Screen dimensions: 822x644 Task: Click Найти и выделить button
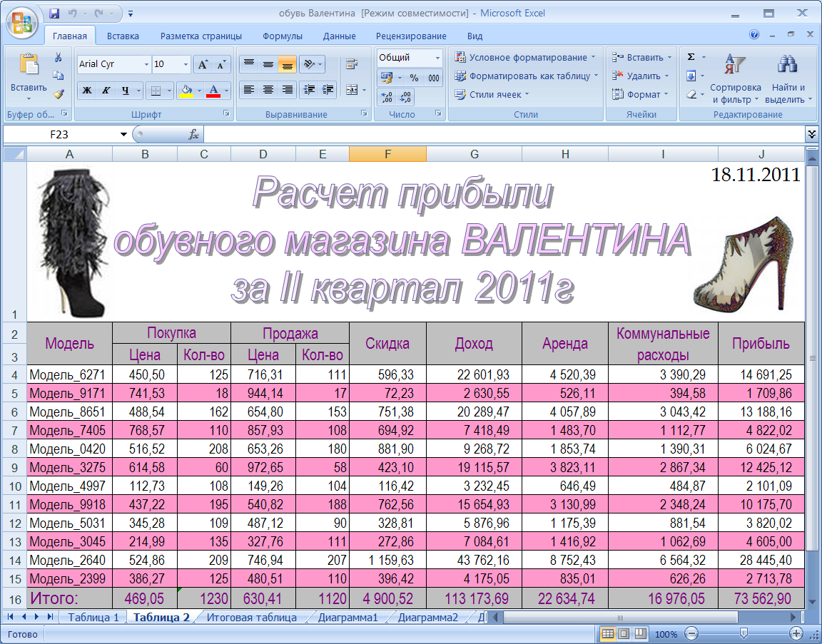coord(788,78)
